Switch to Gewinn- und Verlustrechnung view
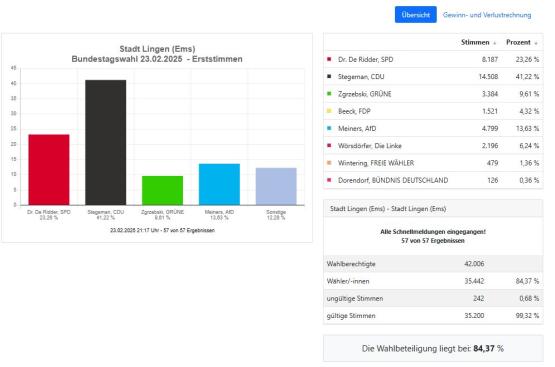Viewport: 555px width, 367px height. (487, 15)
